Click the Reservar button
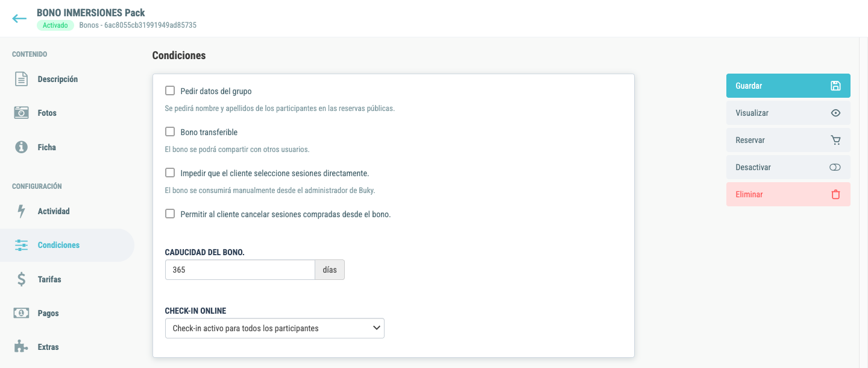Screen dimensions: 868x368 tap(788, 140)
